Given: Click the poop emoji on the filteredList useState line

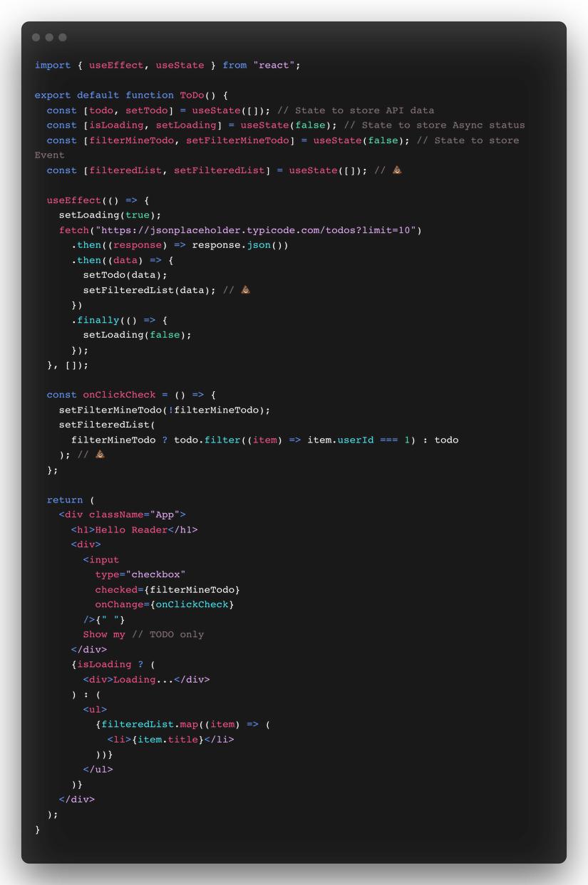Looking at the screenshot, I should pyautogui.click(x=397, y=170).
